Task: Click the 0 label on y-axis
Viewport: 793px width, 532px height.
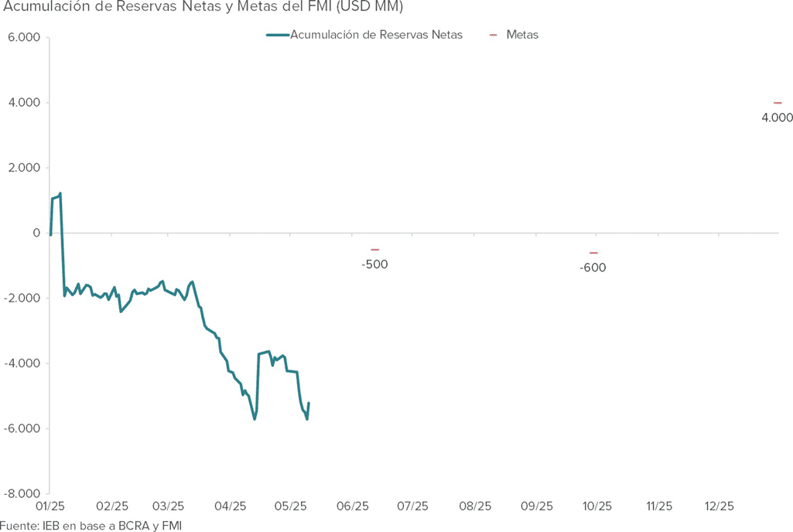Action: (36, 233)
